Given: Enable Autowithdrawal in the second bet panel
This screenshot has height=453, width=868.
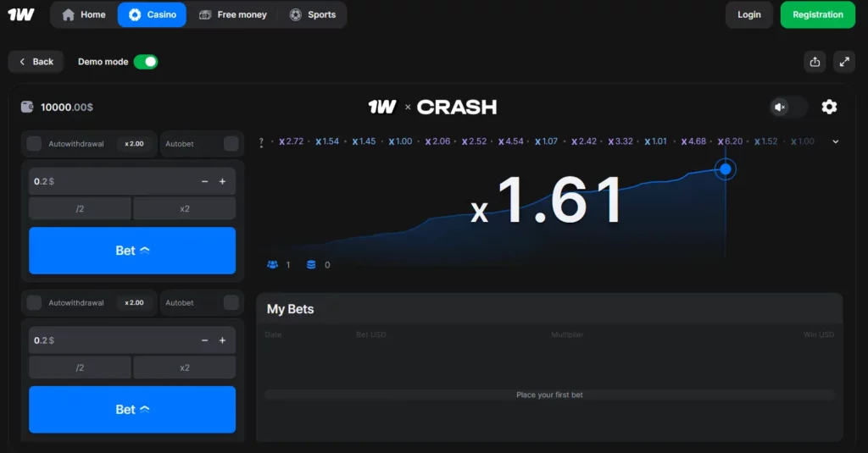Looking at the screenshot, I should (x=34, y=302).
